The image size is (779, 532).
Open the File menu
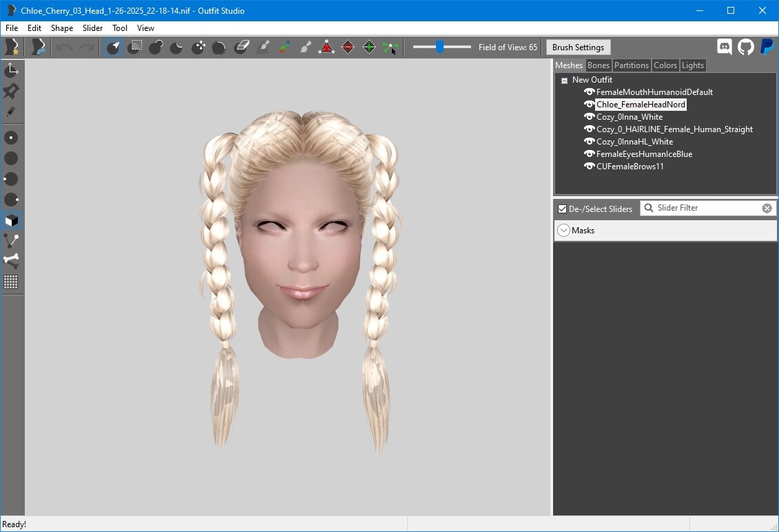(x=12, y=28)
